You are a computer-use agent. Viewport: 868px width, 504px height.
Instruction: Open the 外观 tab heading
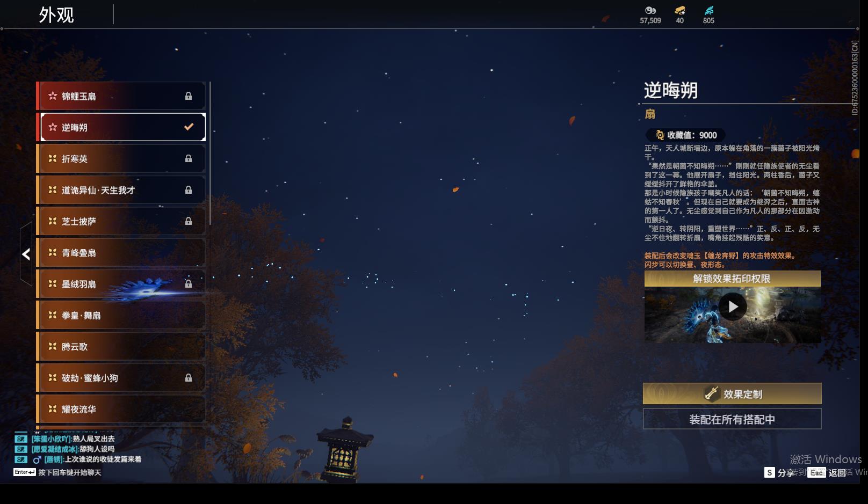(56, 15)
